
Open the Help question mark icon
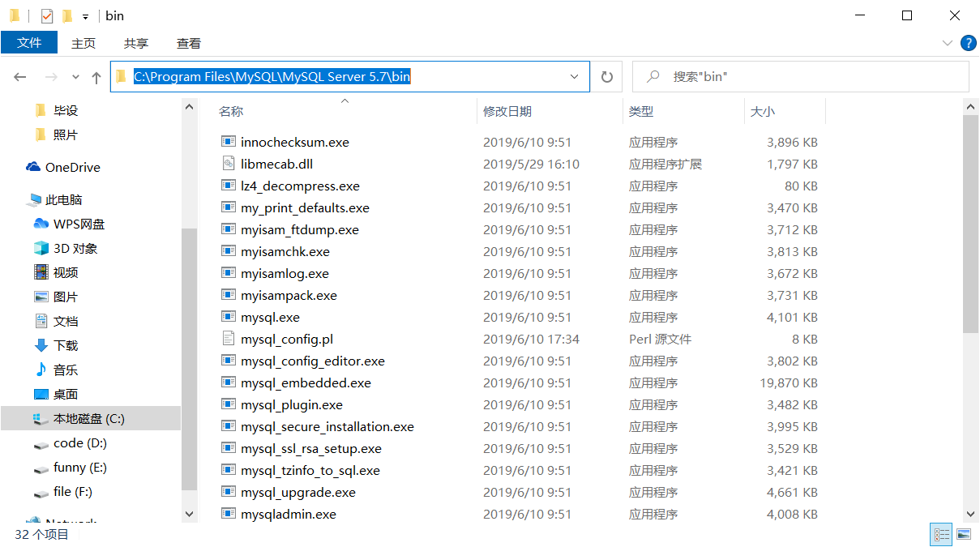tap(968, 43)
